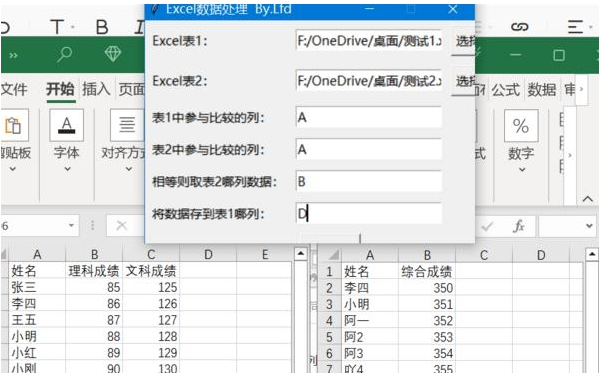Click the align lines icon at top right

575,27
